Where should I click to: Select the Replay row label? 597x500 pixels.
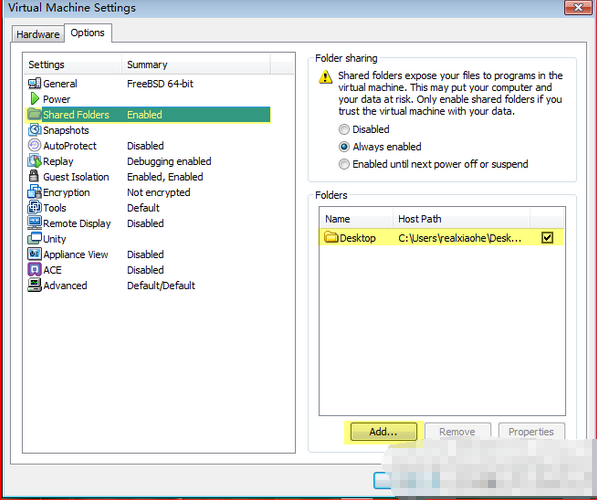pyautogui.click(x=58, y=161)
